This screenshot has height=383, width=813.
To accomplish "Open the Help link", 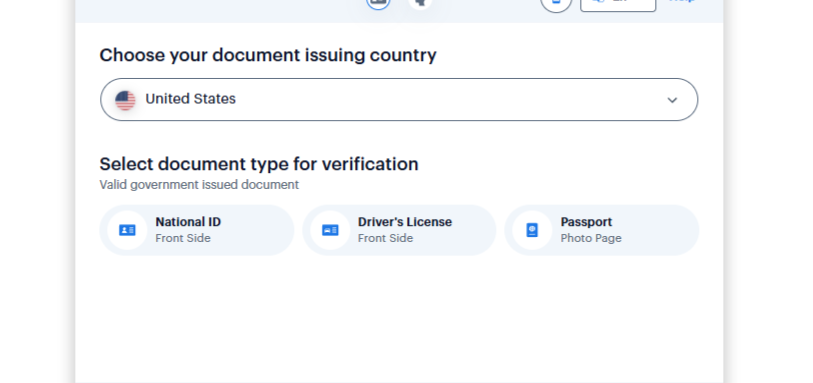I will click(x=682, y=2).
